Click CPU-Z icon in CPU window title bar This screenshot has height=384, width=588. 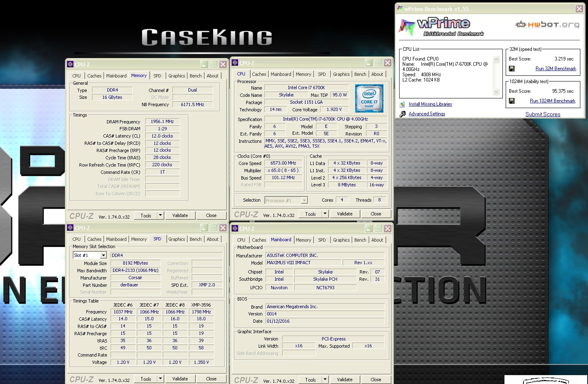click(235, 63)
